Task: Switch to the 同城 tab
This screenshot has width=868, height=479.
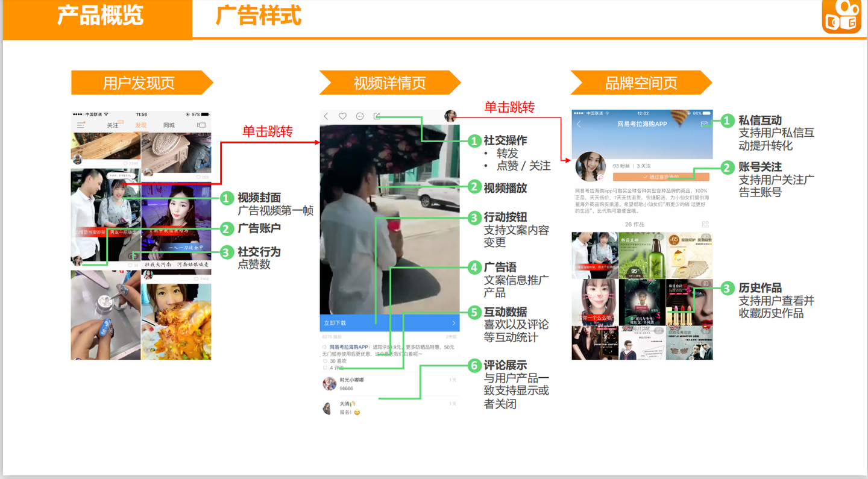Action: click(169, 125)
